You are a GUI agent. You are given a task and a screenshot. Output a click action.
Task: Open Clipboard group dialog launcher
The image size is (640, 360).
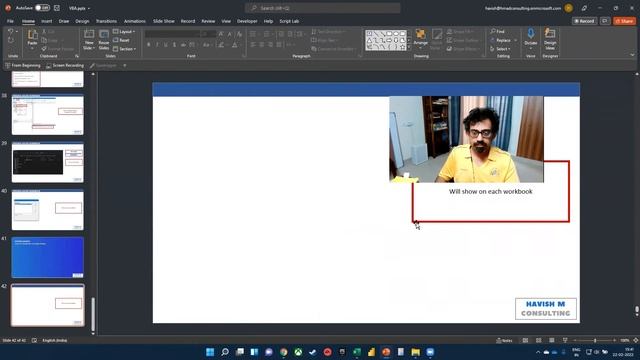click(77, 56)
